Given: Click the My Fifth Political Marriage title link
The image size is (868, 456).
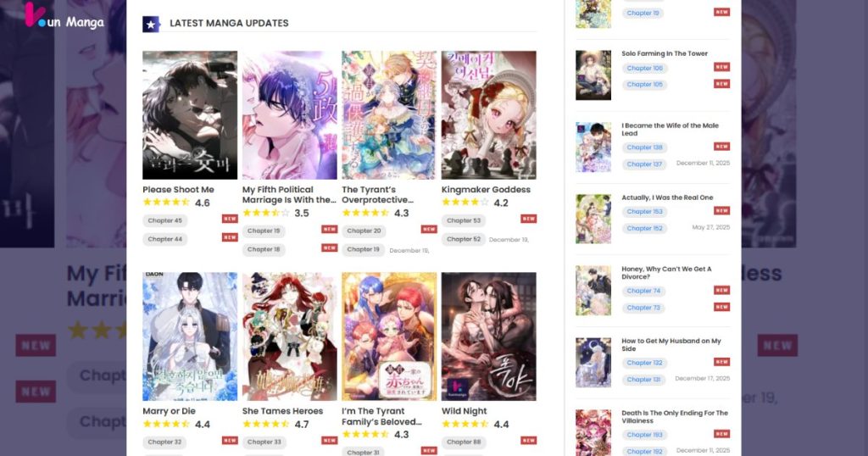Looking at the screenshot, I should (x=289, y=195).
